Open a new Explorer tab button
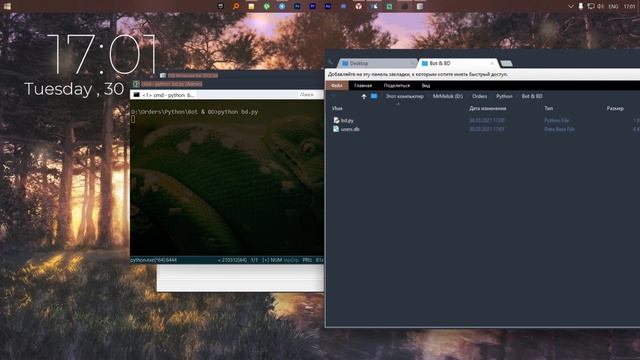Screen dimensions: 640x360 point(506,63)
